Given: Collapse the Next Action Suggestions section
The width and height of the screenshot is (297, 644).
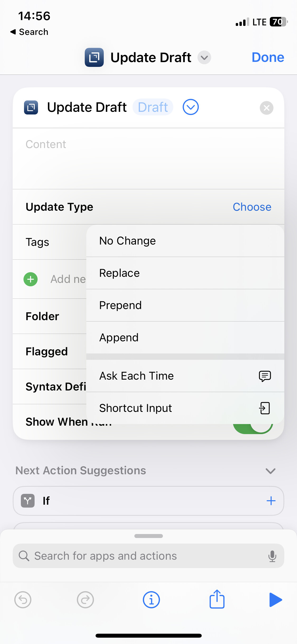Looking at the screenshot, I should click(x=271, y=471).
